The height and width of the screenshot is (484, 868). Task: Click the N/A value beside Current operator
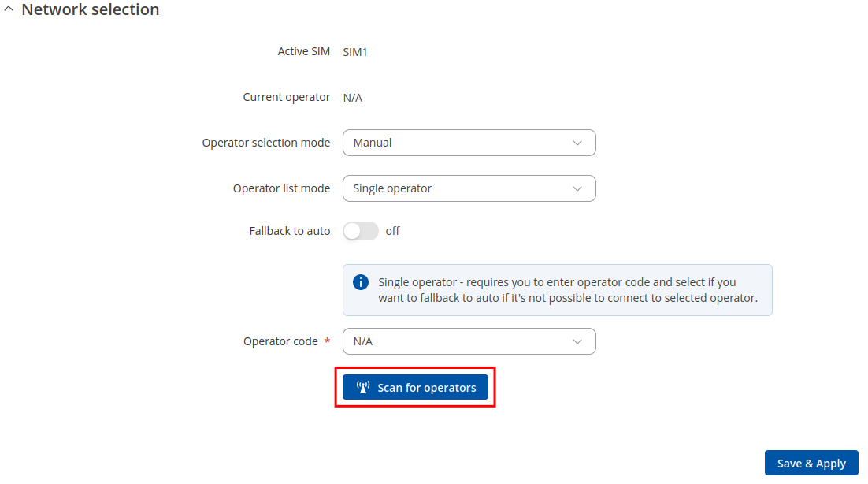[353, 98]
